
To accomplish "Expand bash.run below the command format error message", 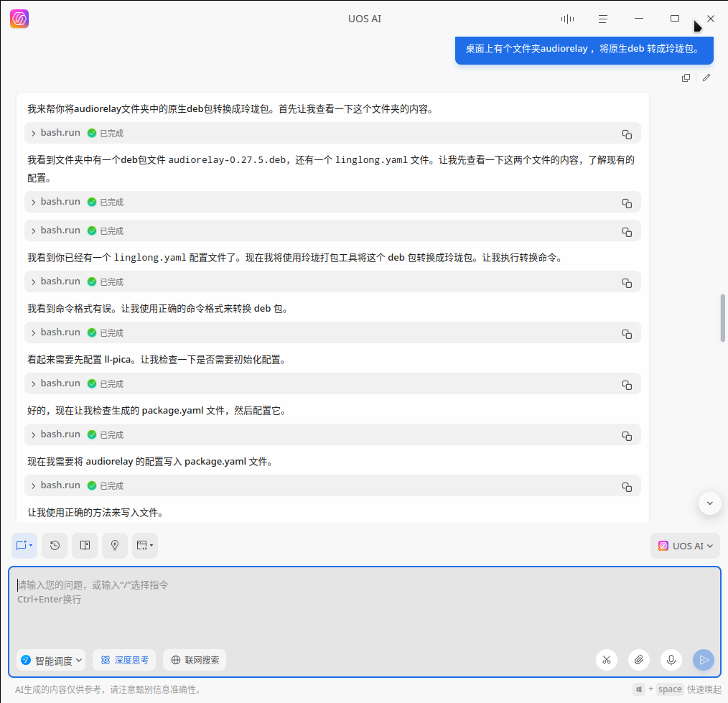I will coord(34,333).
